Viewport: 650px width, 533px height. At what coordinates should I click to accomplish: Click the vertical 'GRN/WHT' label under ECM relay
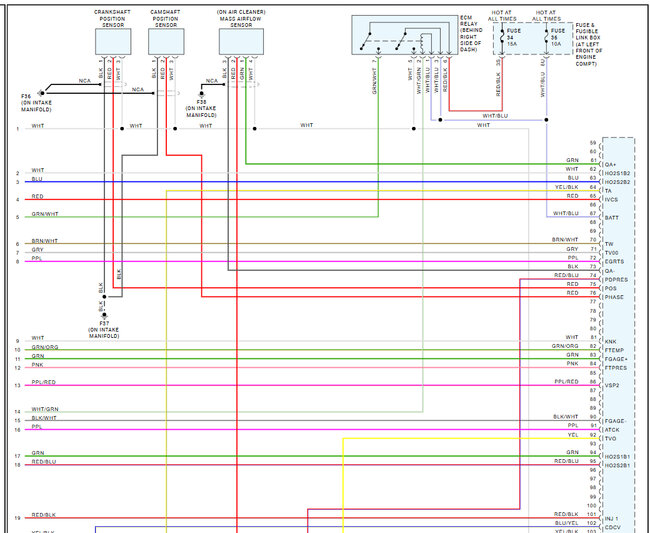[374, 82]
